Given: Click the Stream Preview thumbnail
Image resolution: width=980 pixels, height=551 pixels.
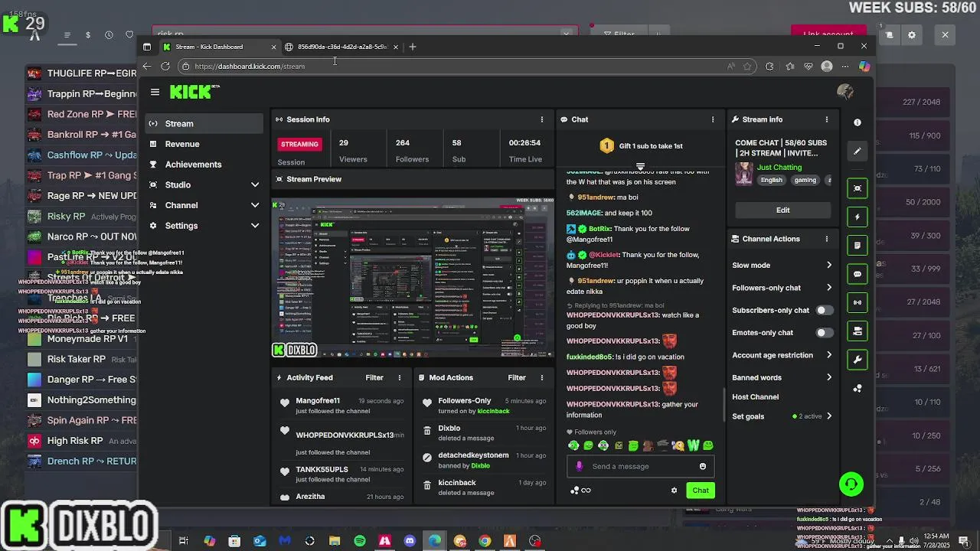Looking at the screenshot, I should pos(413,278).
